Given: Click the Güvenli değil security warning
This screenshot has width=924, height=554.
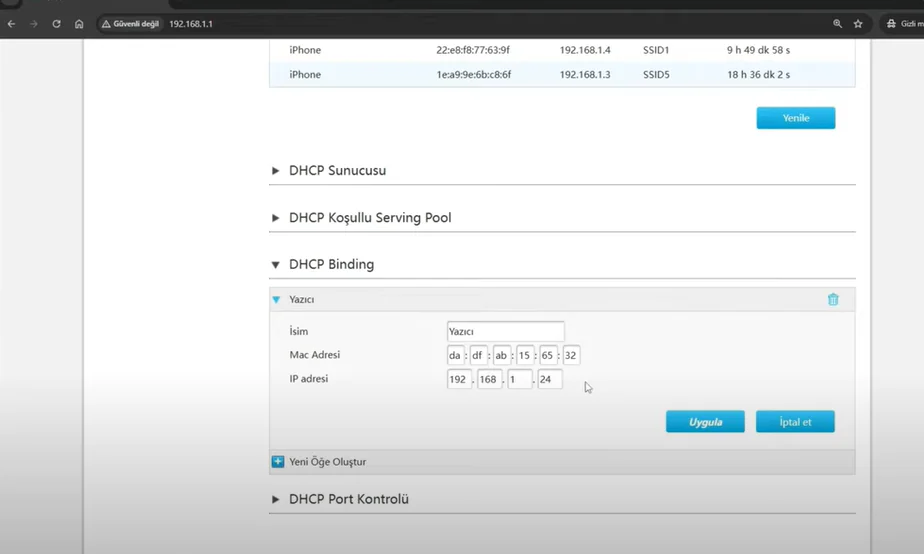Looking at the screenshot, I should [x=131, y=23].
